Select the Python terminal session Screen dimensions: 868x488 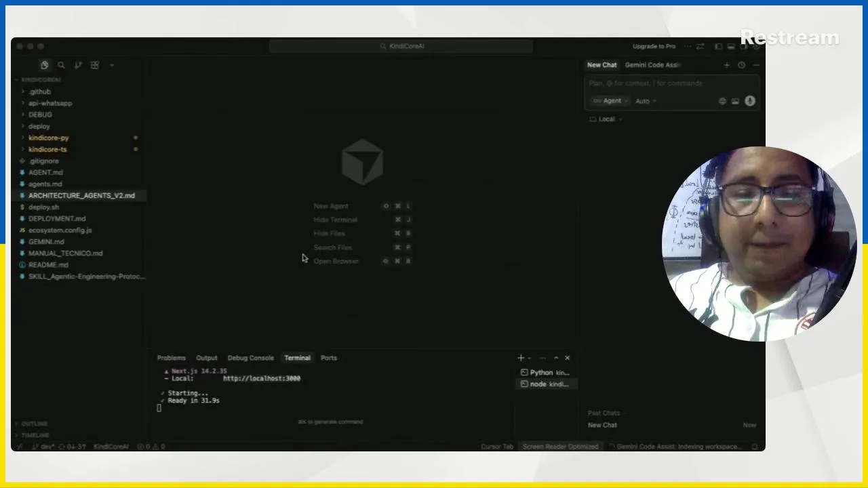tap(546, 373)
